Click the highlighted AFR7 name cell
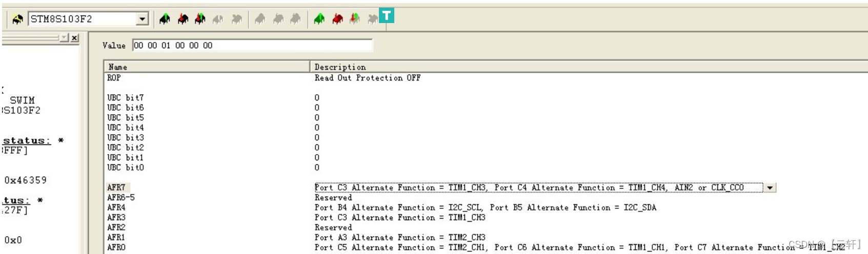The image size is (868, 254). 118,187
